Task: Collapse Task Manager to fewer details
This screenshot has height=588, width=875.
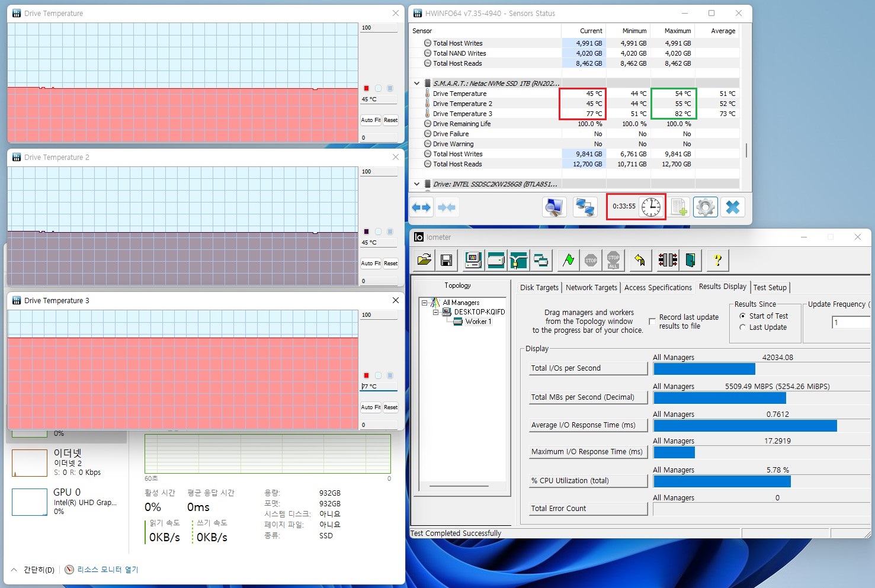Action: (x=33, y=570)
